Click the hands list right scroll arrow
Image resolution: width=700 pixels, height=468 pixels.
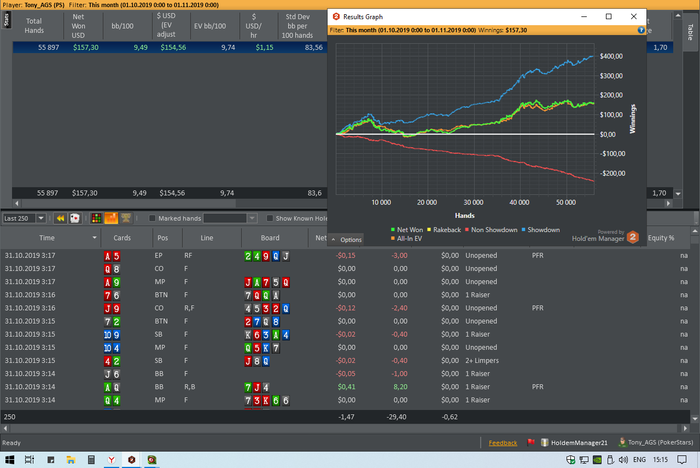[x=686, y=428]
